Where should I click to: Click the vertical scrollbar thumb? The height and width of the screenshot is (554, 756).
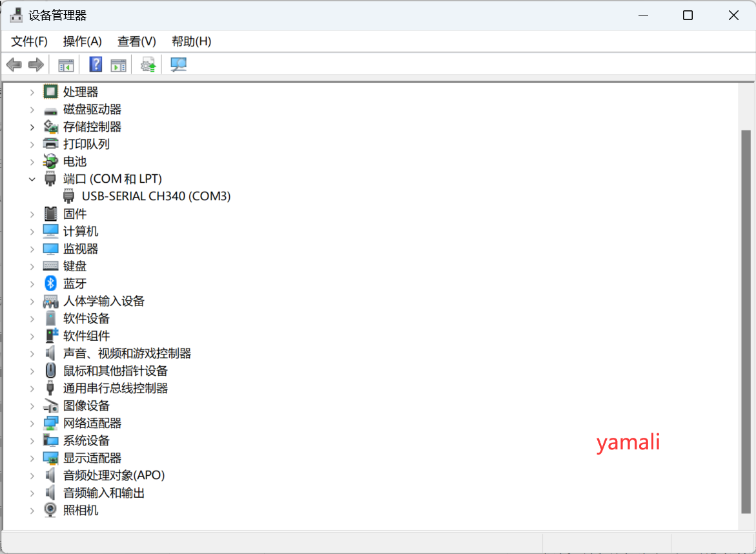click(x=746, y=322)
